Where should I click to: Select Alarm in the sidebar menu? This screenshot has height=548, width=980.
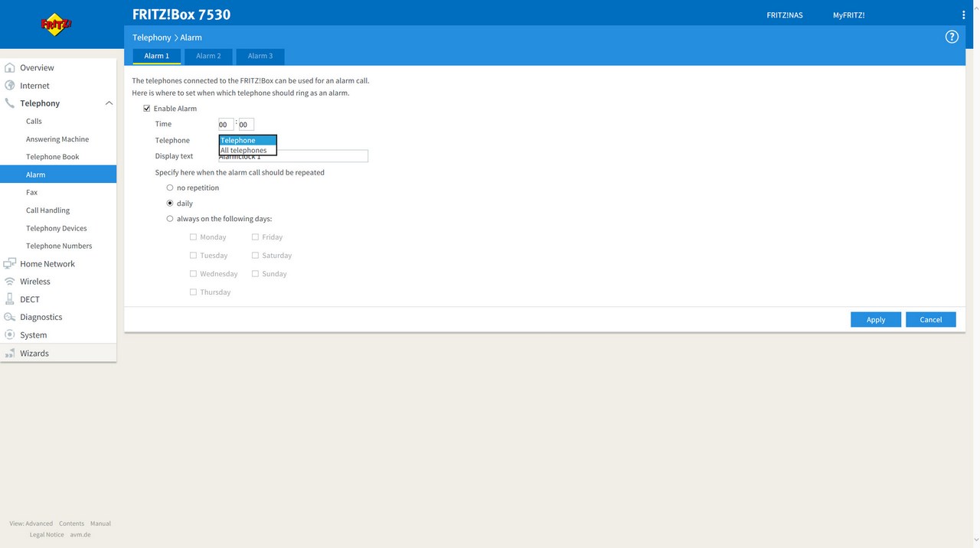58,175
